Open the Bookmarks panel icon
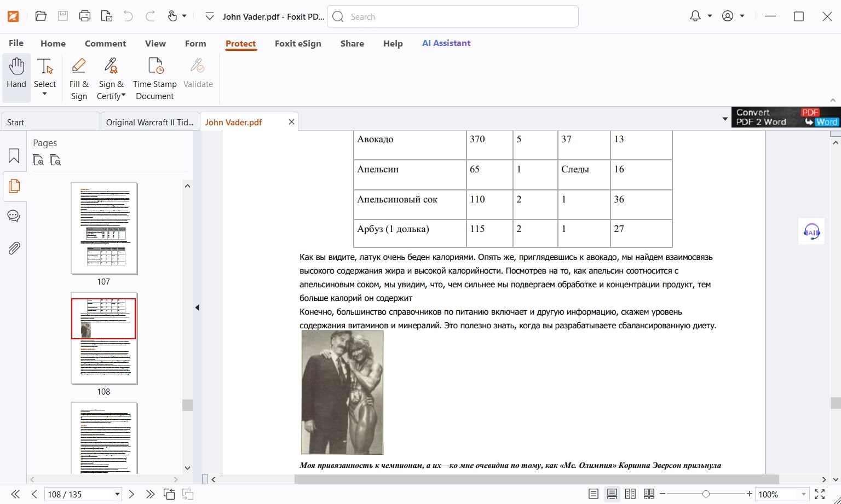Screen dimensions: 841x504 [x=14, y=157]
